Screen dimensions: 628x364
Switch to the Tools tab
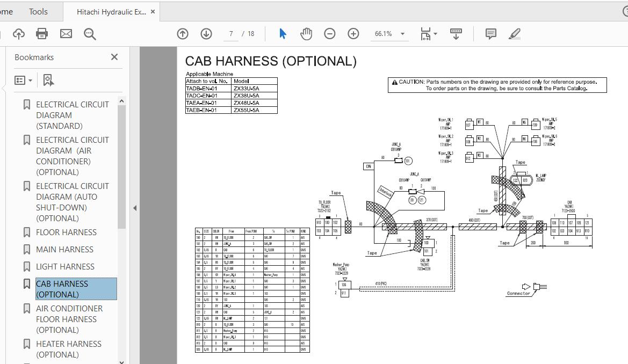click(x=38, y=11)
